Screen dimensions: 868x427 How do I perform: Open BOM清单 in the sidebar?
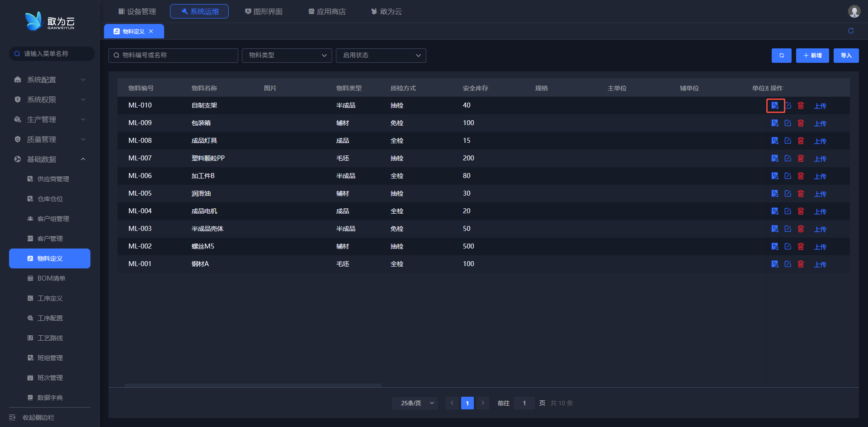[x=50, y=279]
